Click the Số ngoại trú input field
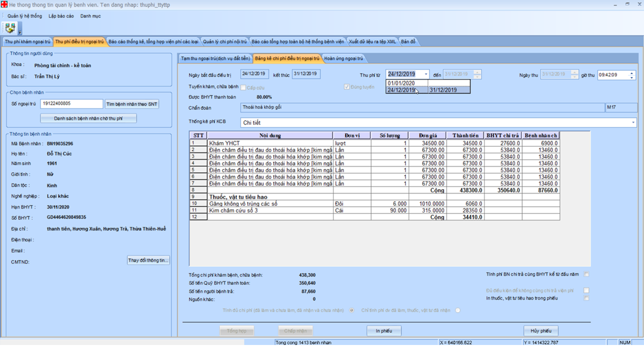The height and width of the screenshot is (346, 644). [x=71, y=104]
